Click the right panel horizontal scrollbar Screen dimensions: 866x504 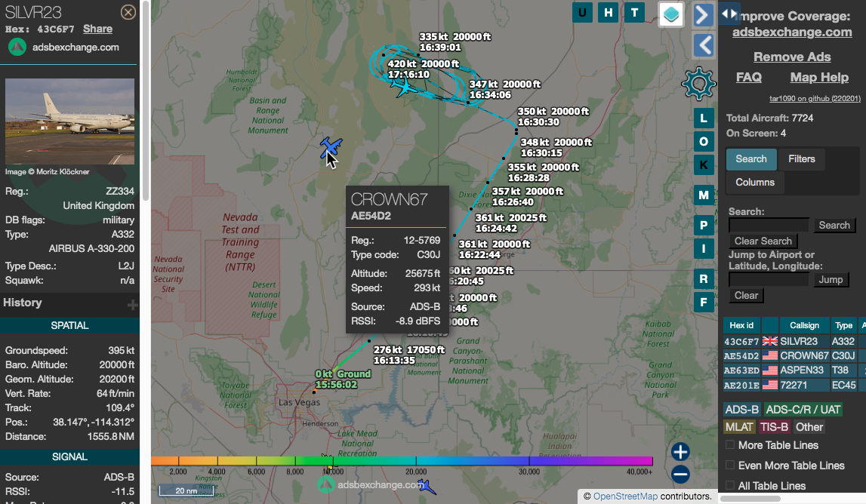click(x=750, y=499)
